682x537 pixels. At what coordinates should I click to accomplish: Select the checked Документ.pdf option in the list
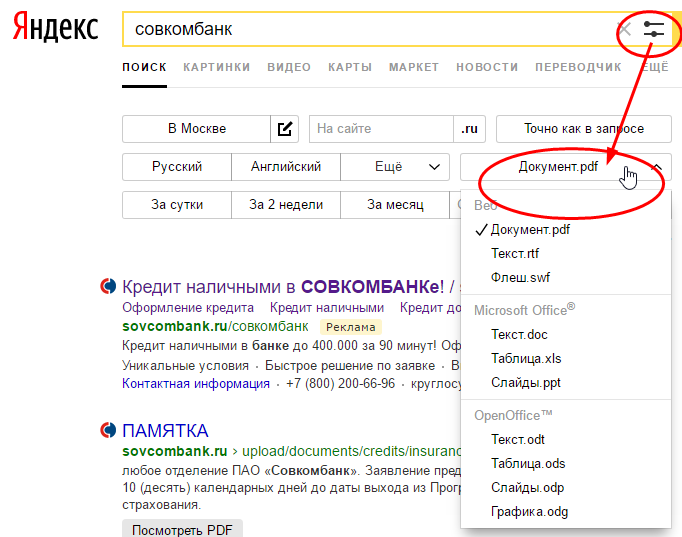click(x=565, y=230)
